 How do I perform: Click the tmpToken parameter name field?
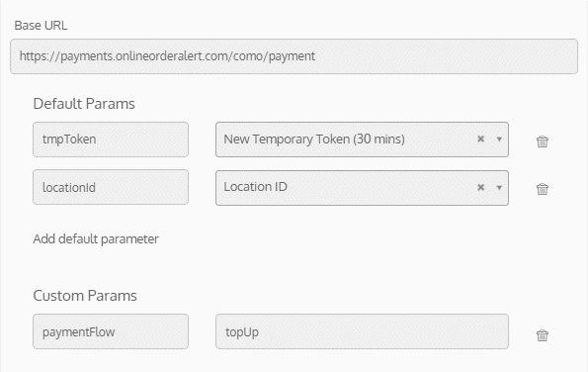click(x=111, y=139)
